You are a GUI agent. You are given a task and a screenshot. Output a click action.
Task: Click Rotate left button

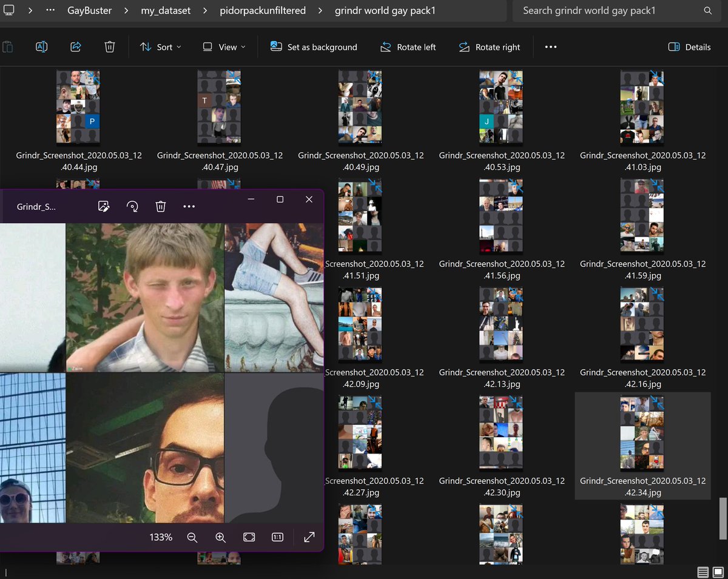(408, 47)
